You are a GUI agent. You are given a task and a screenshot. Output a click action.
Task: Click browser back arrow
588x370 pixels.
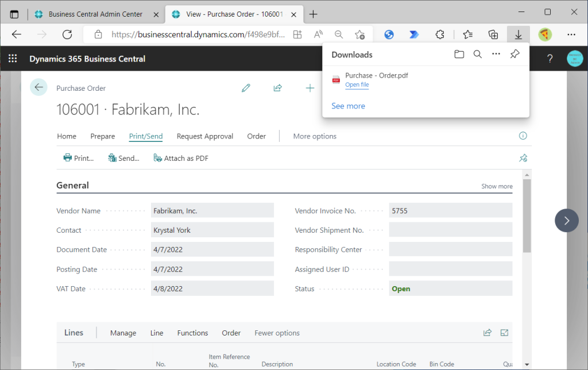[17, 34]
